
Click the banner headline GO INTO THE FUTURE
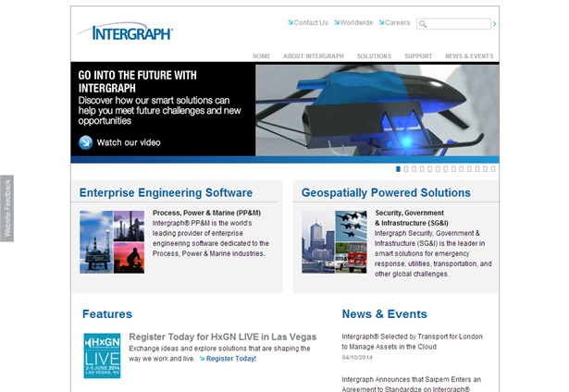(138, 81)
